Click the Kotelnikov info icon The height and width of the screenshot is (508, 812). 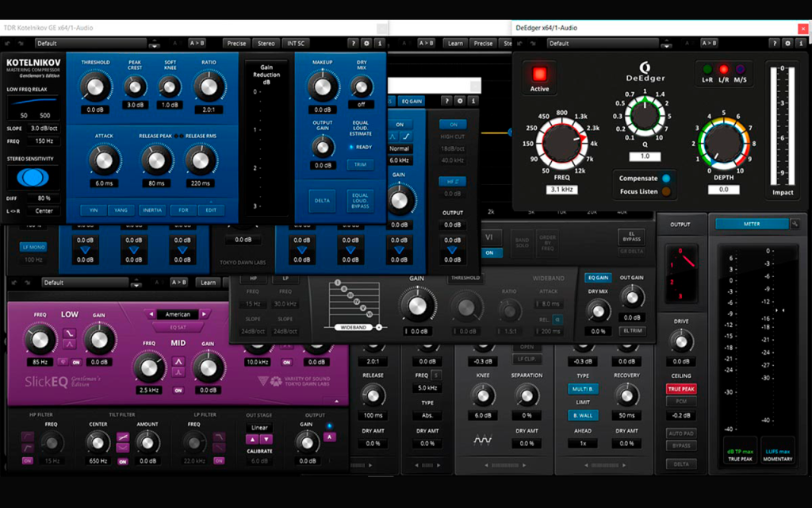[380, 44]
